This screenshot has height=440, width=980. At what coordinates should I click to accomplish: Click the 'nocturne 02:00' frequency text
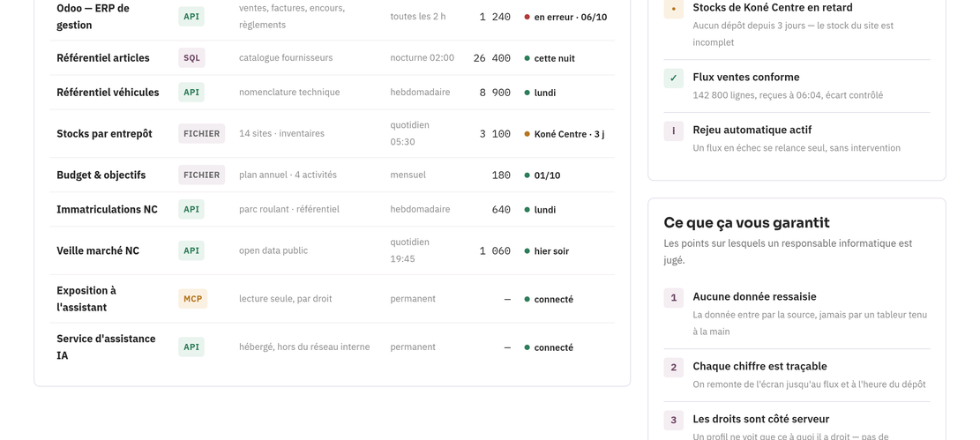pyautogui.click(x=423, y=57)
